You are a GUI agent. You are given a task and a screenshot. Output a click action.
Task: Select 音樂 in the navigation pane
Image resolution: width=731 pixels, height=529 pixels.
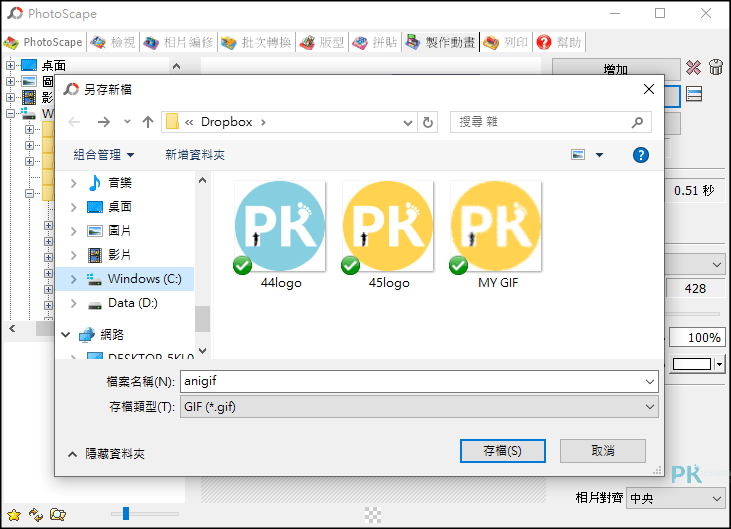(120, 183)
